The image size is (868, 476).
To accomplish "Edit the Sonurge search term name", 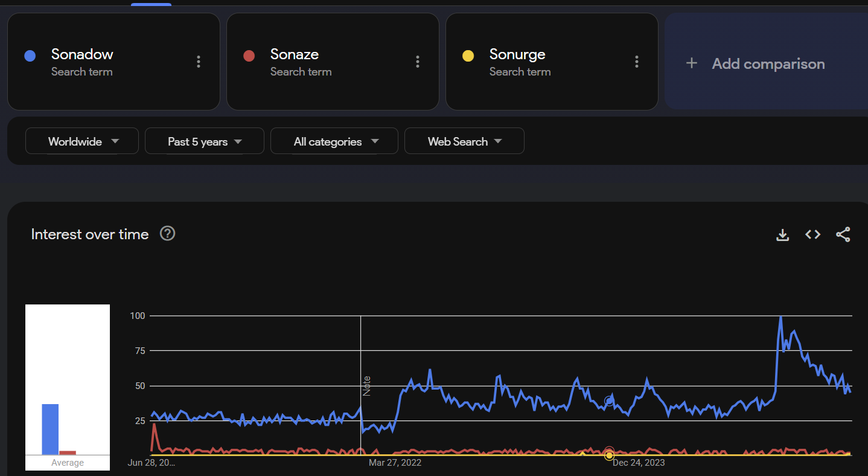I will tap(517, 54).
